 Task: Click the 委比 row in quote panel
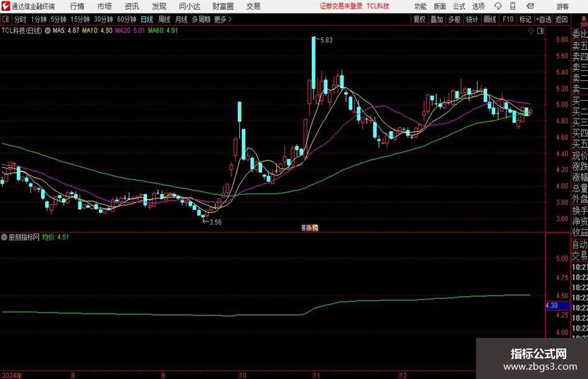pos(580,34)
